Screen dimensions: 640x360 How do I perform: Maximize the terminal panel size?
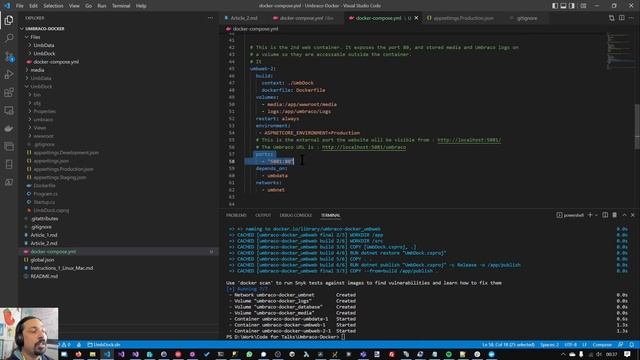coord(624,215)
